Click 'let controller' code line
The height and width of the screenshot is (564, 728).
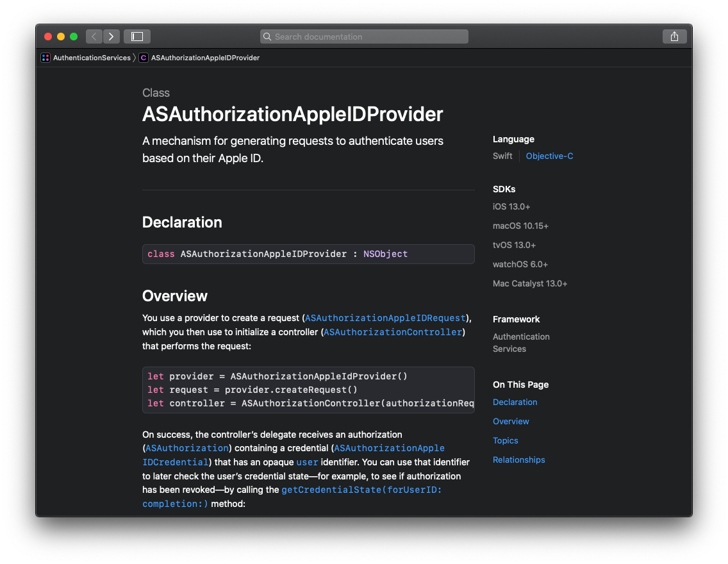(x=311, y=403)
